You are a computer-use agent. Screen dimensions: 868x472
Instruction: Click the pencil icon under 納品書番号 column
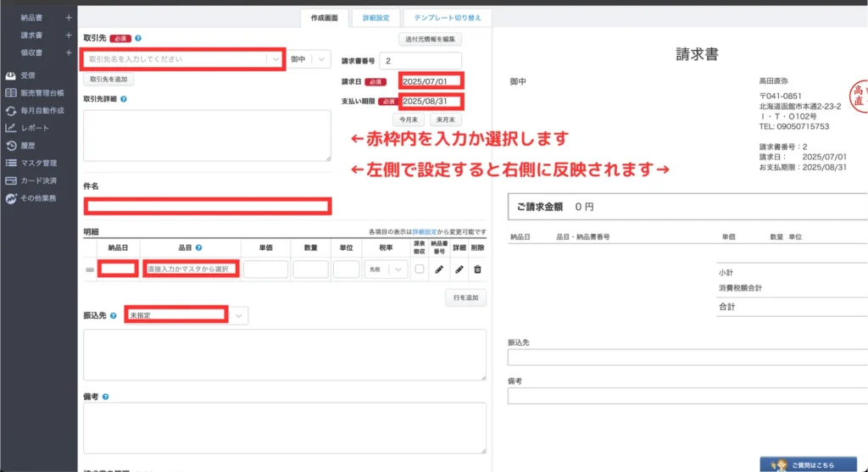pyautogui.click(x=439, y=269)
